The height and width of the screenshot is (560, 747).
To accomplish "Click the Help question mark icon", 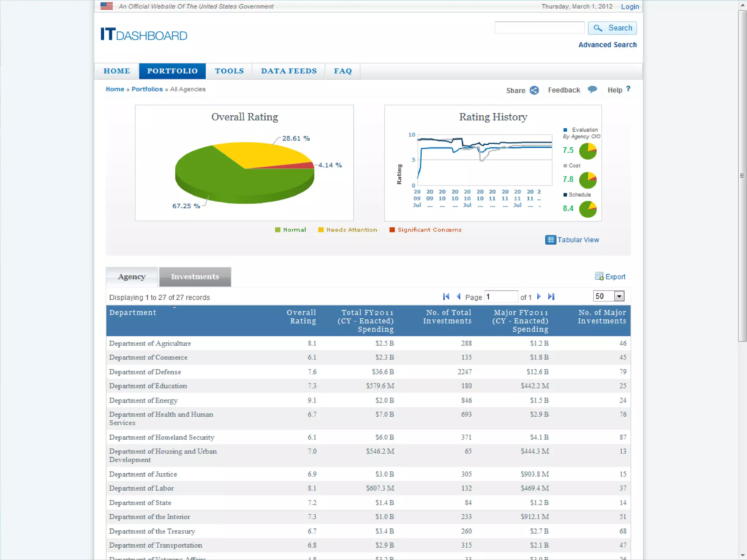I will (628, 89).
